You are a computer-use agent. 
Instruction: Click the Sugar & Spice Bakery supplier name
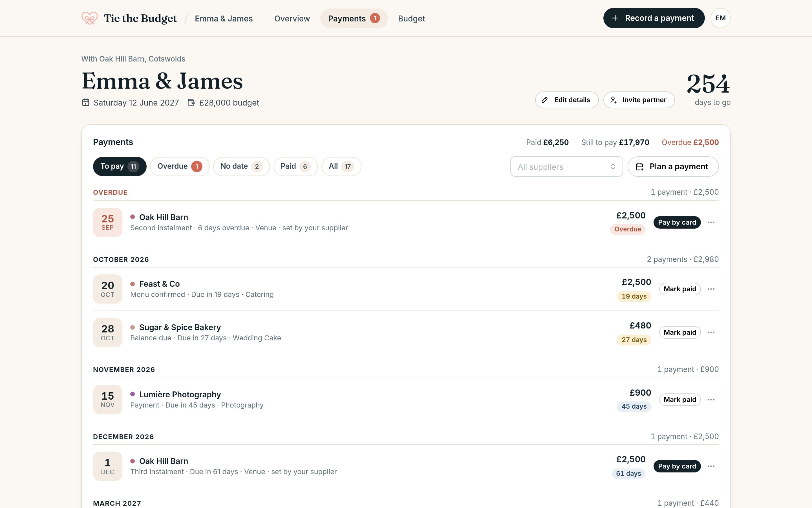[180, 327]
